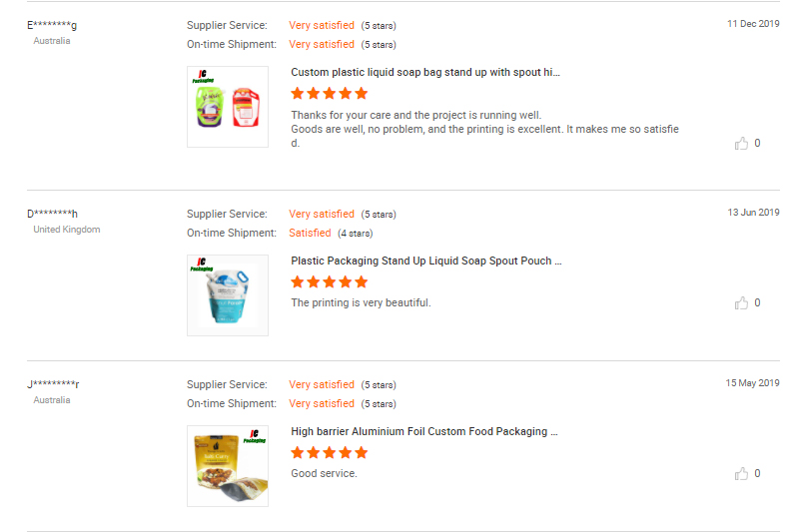Screen dimensions: 804x532
Task: Open Aluminium Foil Food Packaging thumbnail
Action: [228, 466]
